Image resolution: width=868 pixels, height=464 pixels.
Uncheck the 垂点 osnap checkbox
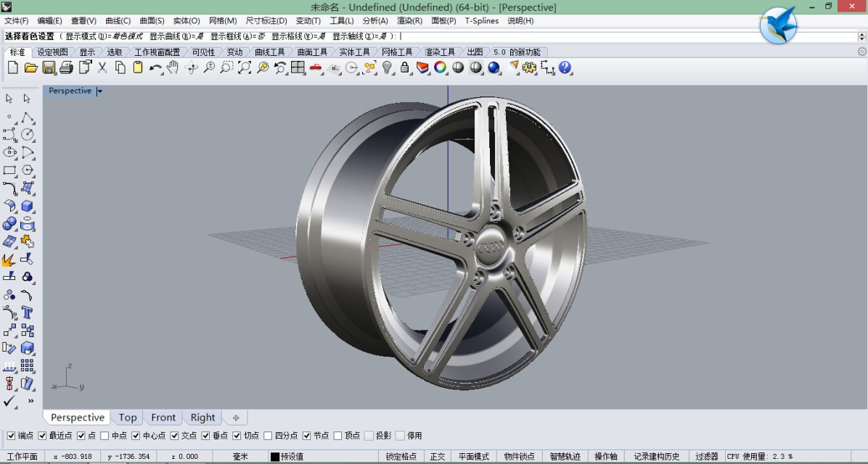point(205,436)
